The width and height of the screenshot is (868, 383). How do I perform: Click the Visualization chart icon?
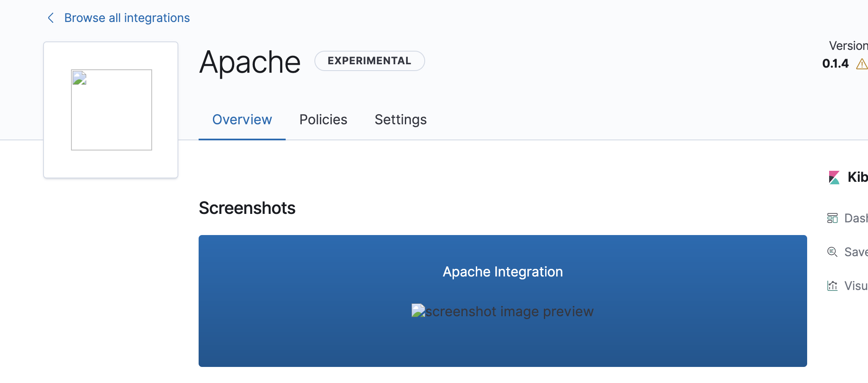pyautogui.click(x=833, y=286)
